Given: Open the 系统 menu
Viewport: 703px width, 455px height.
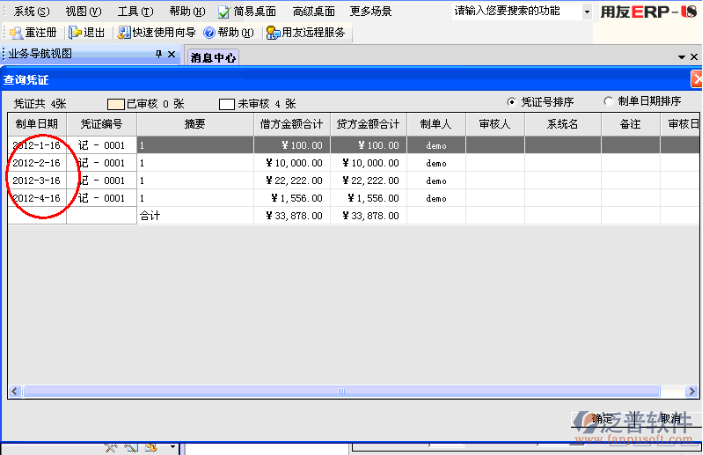Looking at the screenshot, I should click(31, 11).
